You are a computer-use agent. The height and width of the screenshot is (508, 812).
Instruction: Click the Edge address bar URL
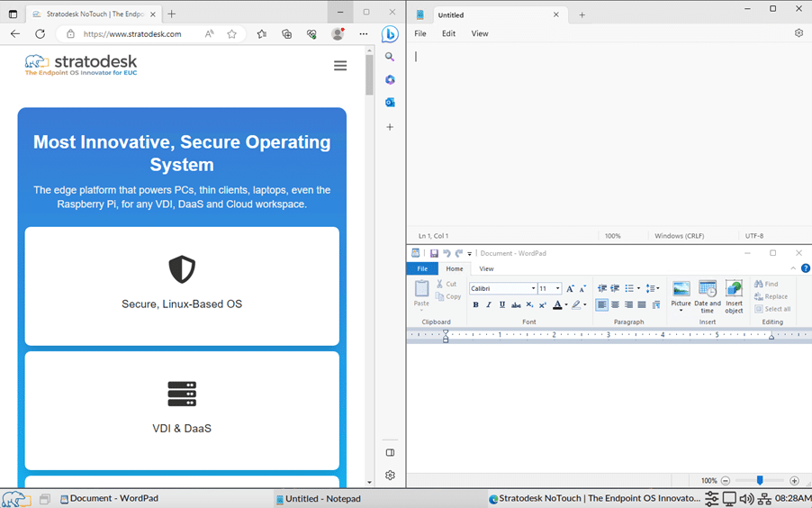coord(132,34)
